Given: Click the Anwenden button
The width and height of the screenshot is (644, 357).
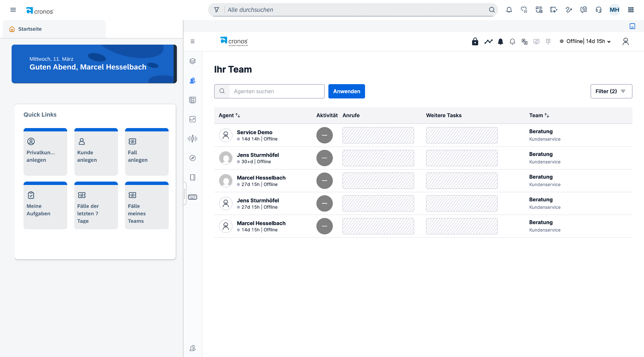Looking at the screenshot, I should pyautogui.click(x=347, y=91).
